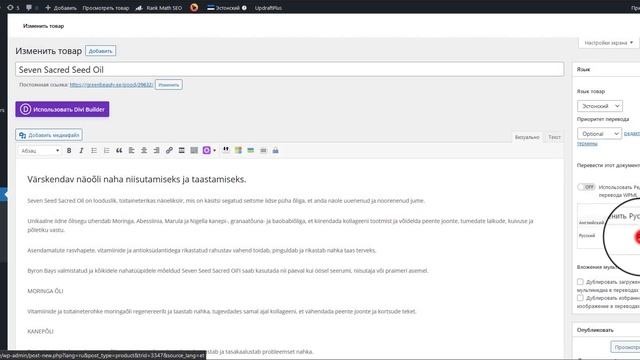Open the Optional translation priority dropdown
Image resolution: width=640 pixels, height=360 pixels.
pos(599,133)
